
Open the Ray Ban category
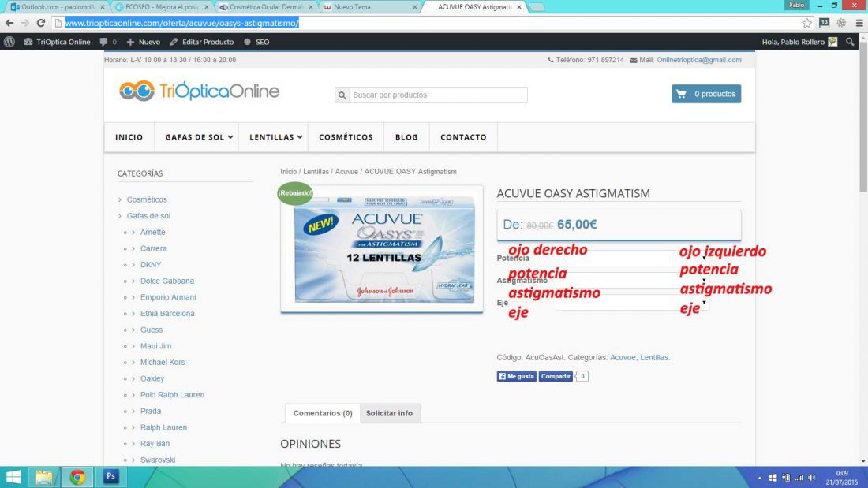pyautogui.click(x=155, y=444)
